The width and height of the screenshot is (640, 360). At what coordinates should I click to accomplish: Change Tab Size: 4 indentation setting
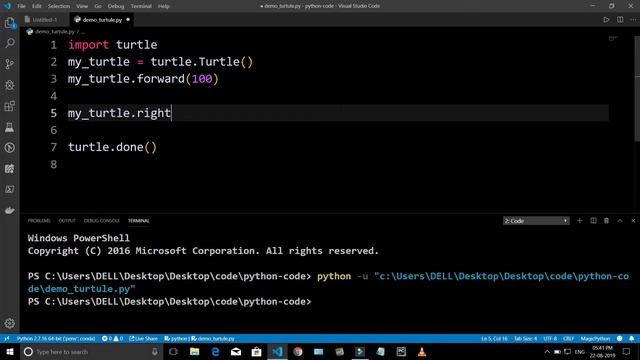(x=525, y=339)
